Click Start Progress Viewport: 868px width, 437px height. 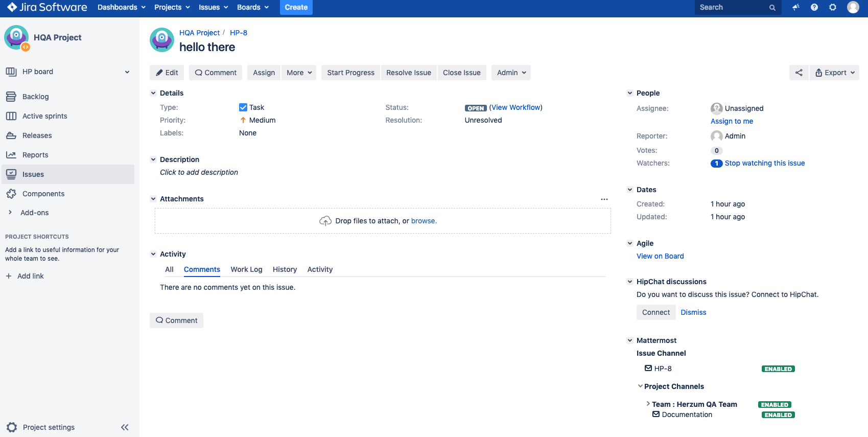350,73
